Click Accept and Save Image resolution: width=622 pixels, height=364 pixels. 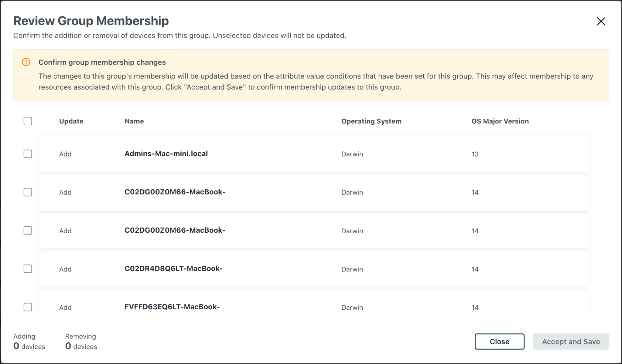pos(571,341)
